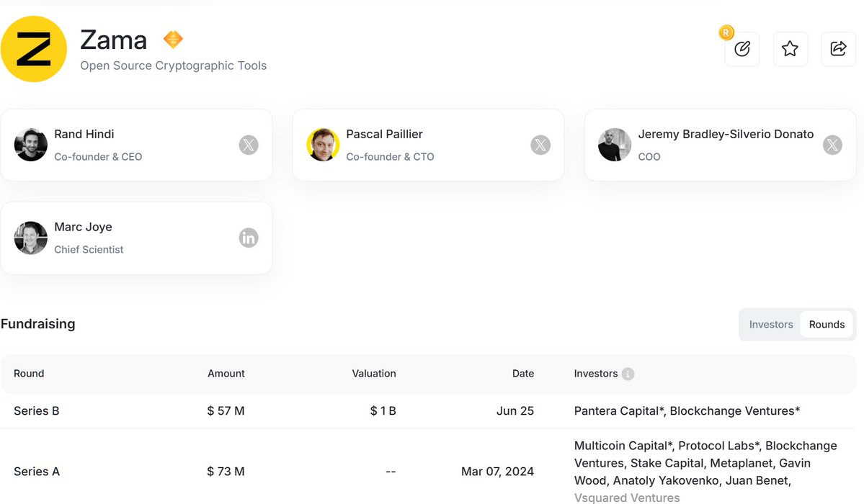Screen dimensions: 864x504
Task: Click the R coin badge on edit button
Action: click(726, 32)
